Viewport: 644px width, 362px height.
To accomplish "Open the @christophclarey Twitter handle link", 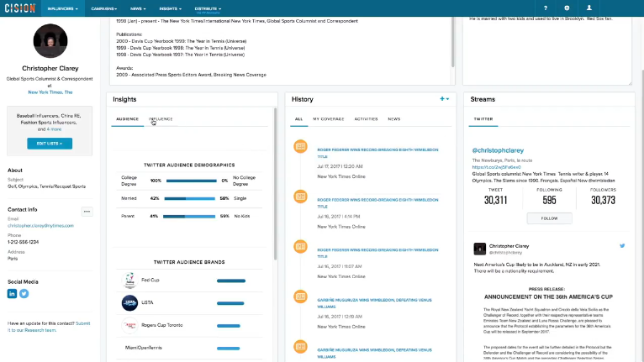I will click(498, 150).
